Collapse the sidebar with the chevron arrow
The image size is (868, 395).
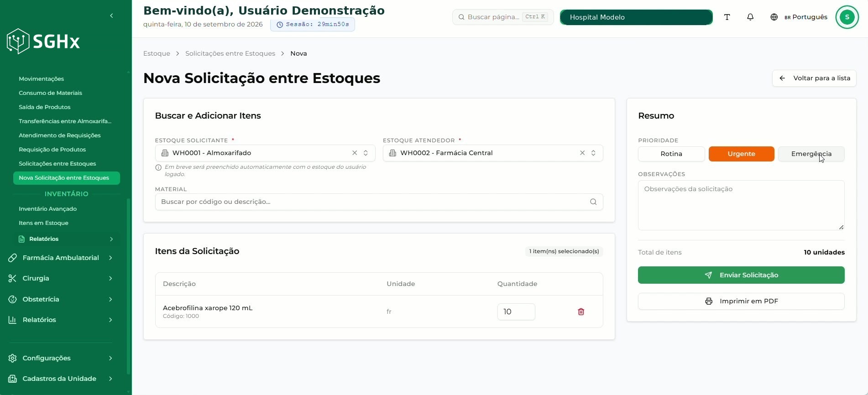[111, 16]
